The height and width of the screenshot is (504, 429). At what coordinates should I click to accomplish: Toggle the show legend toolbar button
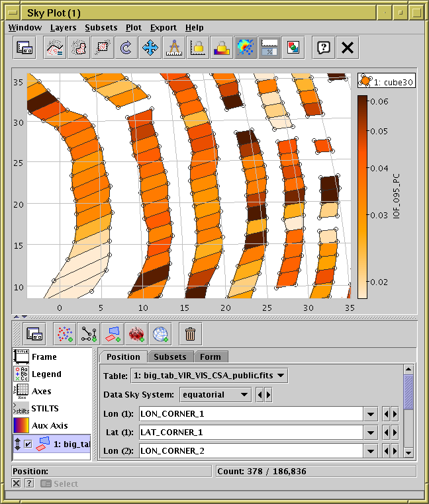point(293,48)
